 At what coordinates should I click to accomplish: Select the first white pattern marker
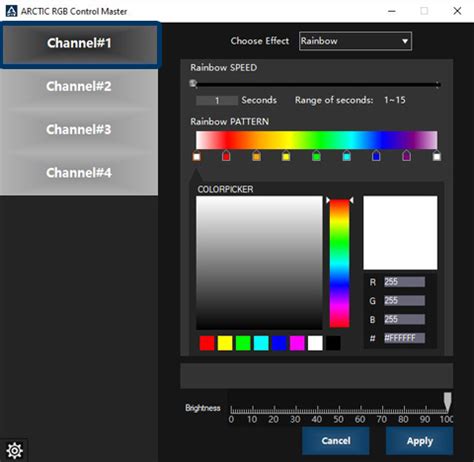[x=197, y=156]
